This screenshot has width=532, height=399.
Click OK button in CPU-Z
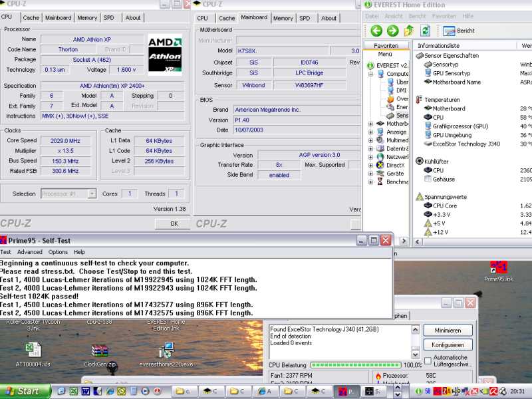174,224
